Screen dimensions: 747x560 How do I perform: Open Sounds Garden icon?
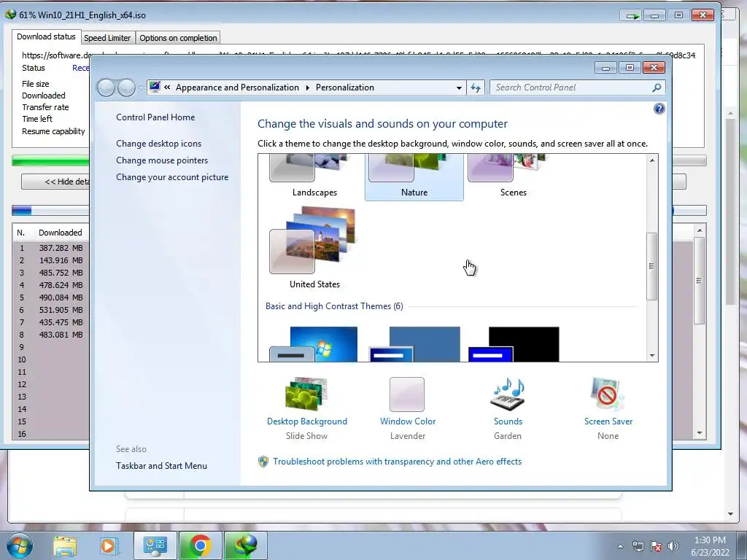point(508,394)
